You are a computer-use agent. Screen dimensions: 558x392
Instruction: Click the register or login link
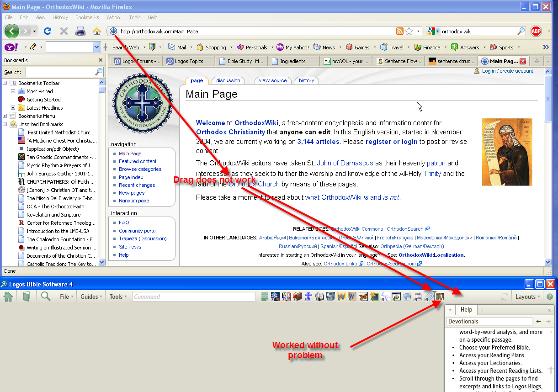click(x=392, y=141)
